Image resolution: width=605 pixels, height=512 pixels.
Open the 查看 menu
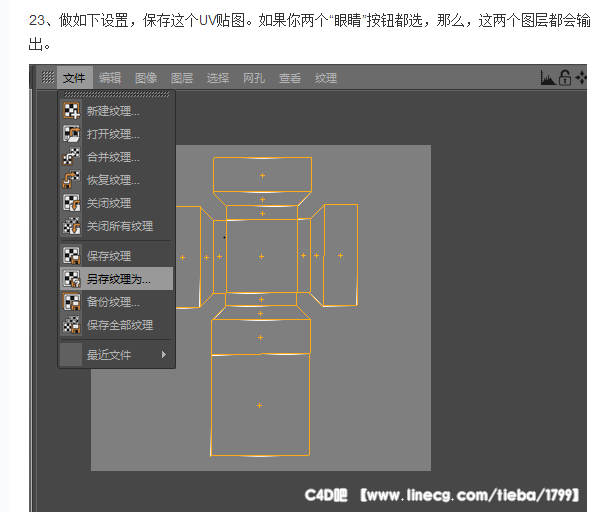point(290,78)
